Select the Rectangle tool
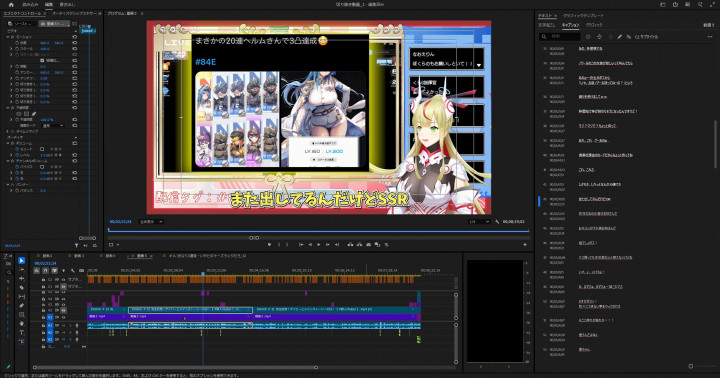The image size is (720, 378). coord(22,315)
